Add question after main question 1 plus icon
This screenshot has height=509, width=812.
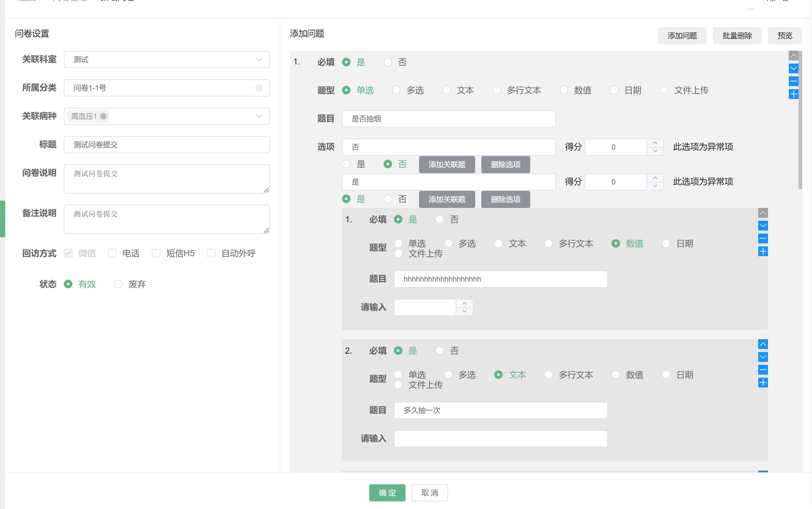point(793,94)
